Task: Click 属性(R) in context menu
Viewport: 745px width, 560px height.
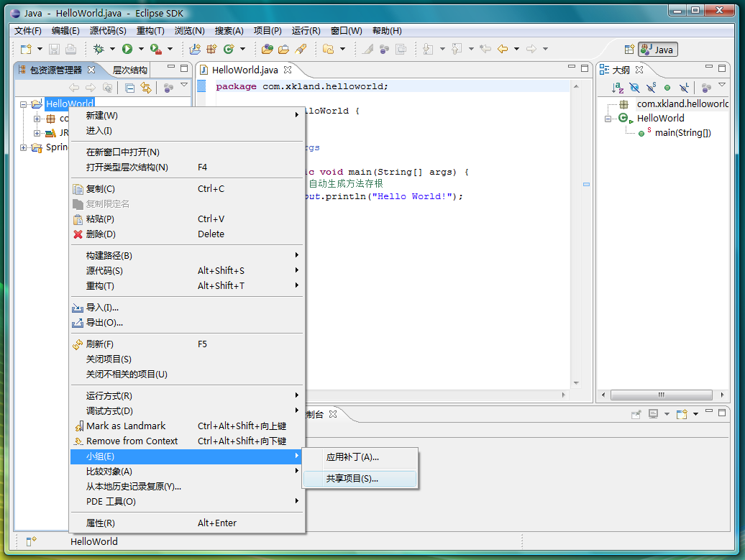Action: coord(187,523)
